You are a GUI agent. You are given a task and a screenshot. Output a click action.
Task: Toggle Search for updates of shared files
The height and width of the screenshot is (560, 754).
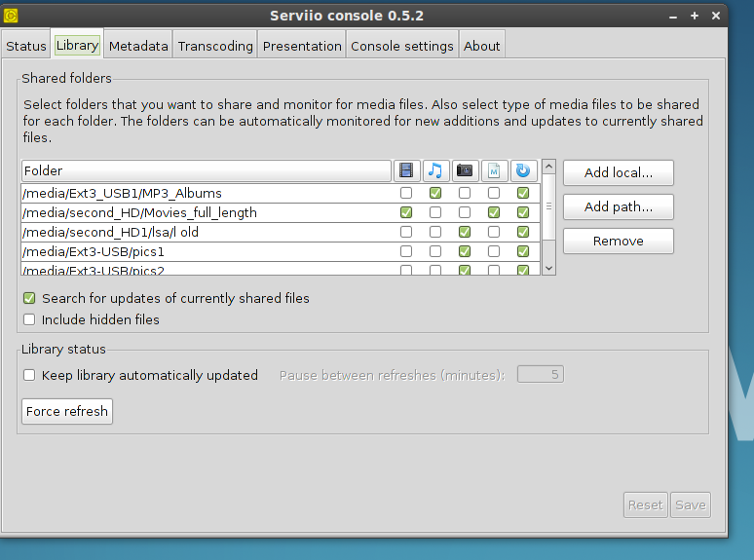click(30, 299)
